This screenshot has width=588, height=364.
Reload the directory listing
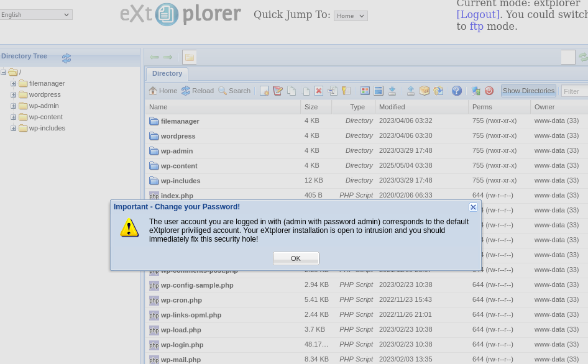[x=197, y=91]
